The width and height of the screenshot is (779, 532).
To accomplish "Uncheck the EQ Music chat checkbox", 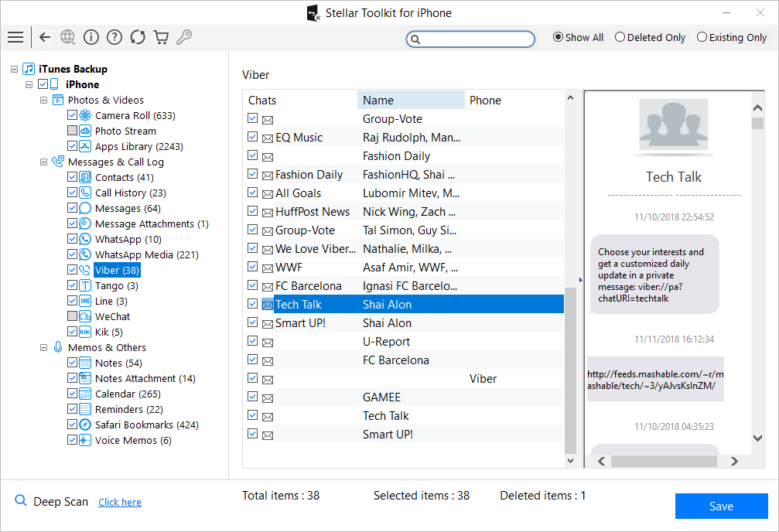I will (x=253, y=137).
